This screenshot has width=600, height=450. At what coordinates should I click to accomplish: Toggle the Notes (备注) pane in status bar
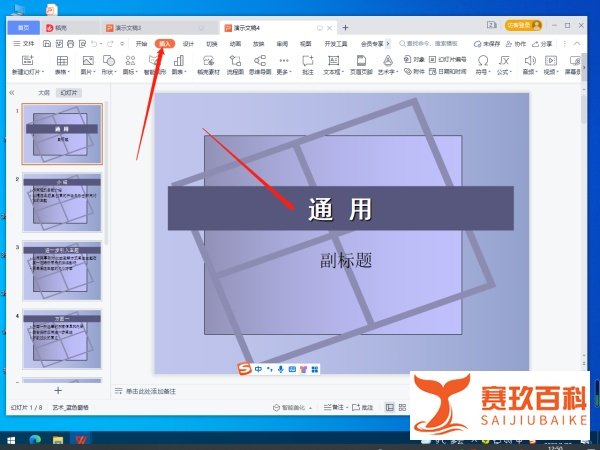tap(334, 407)
